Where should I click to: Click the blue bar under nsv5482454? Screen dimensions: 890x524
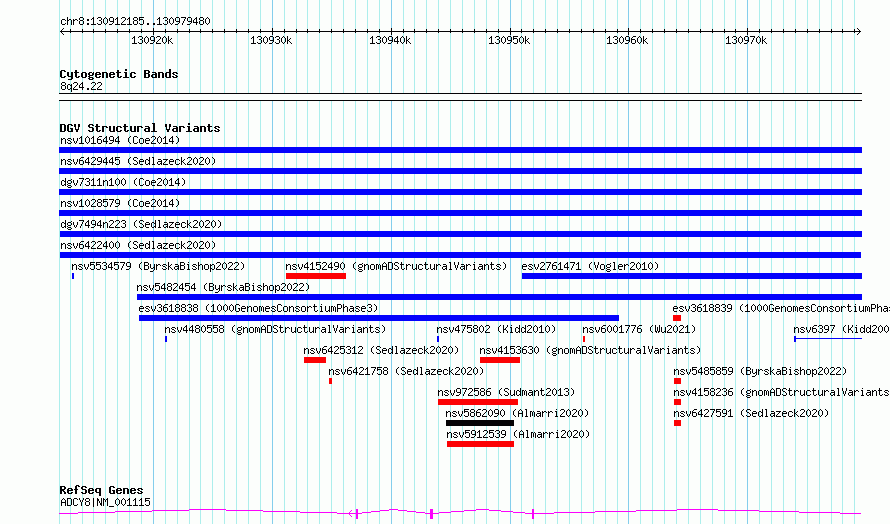point(499,297)
